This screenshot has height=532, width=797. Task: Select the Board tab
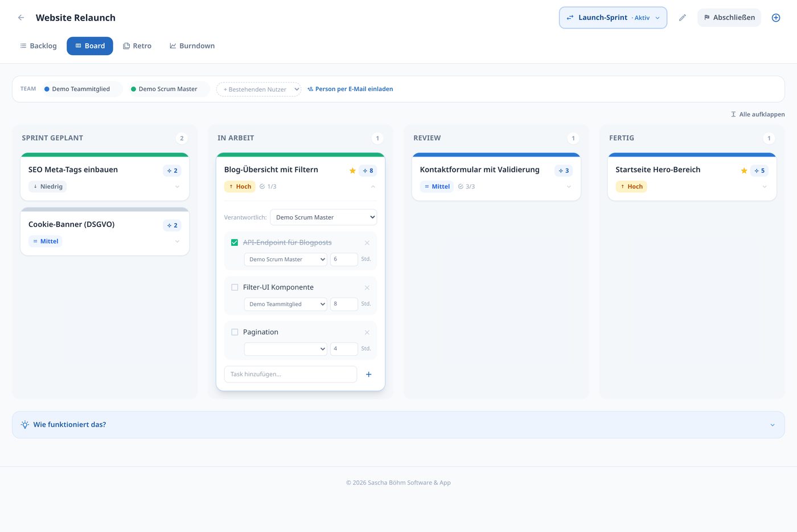tap(90, 46)
